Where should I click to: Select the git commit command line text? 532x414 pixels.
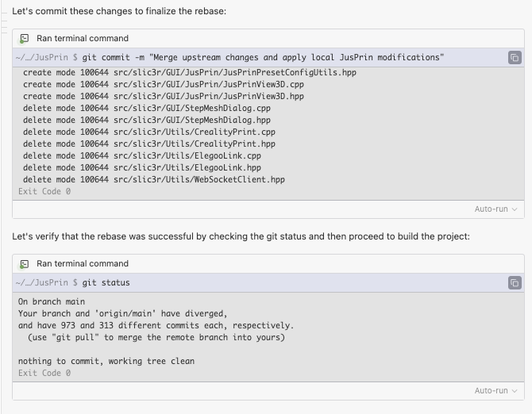[263, 57]
